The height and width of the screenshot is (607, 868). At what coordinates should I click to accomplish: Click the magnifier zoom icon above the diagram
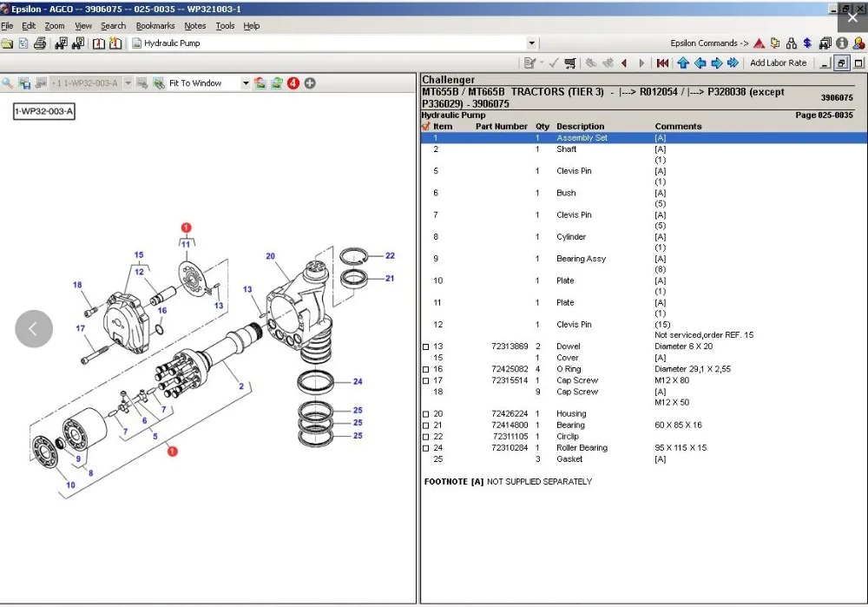pos(7,83)
